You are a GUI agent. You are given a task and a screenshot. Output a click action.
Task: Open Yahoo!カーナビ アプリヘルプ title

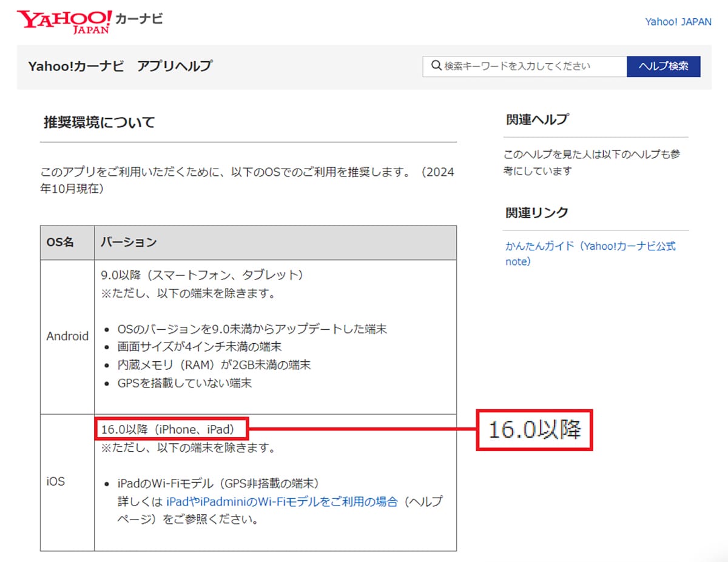pos(120,67)
